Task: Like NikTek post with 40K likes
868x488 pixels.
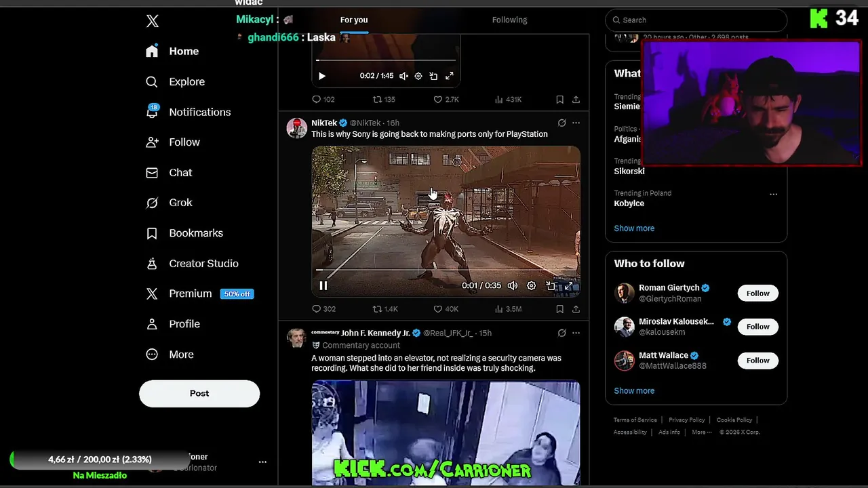Action: pos(446,309)
